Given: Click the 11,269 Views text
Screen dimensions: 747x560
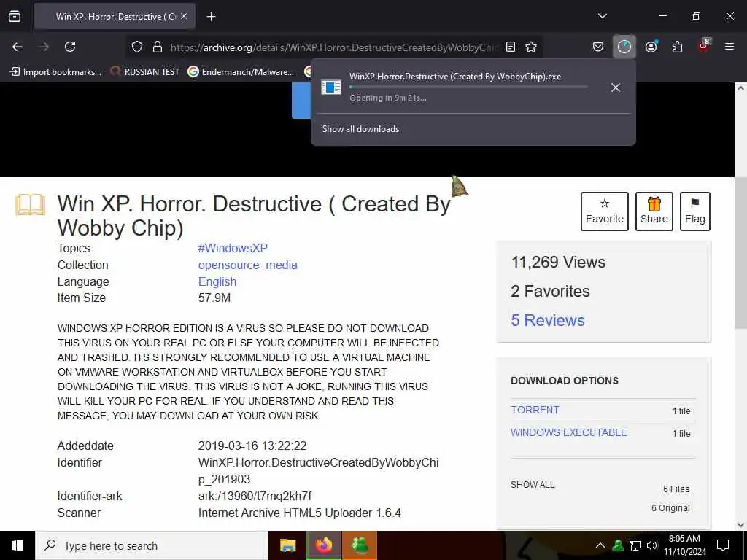Looking at the screenshot, I should tap(558, 262).
